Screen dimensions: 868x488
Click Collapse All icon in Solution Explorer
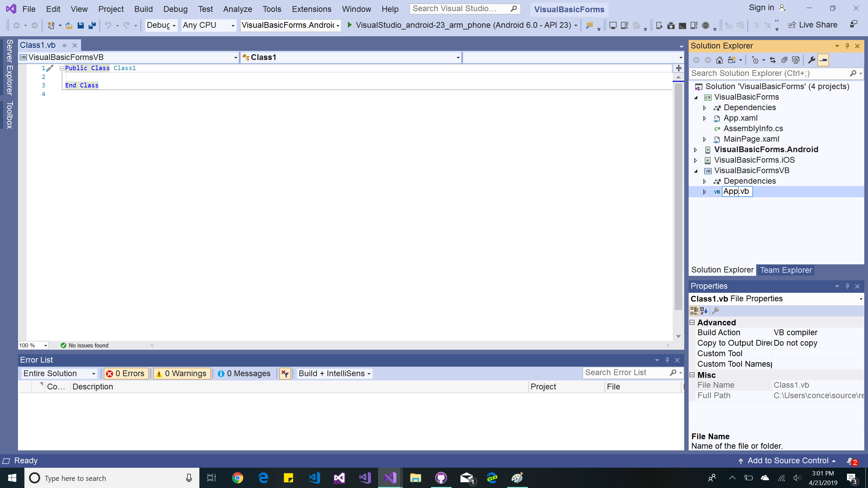pos(784,60)
